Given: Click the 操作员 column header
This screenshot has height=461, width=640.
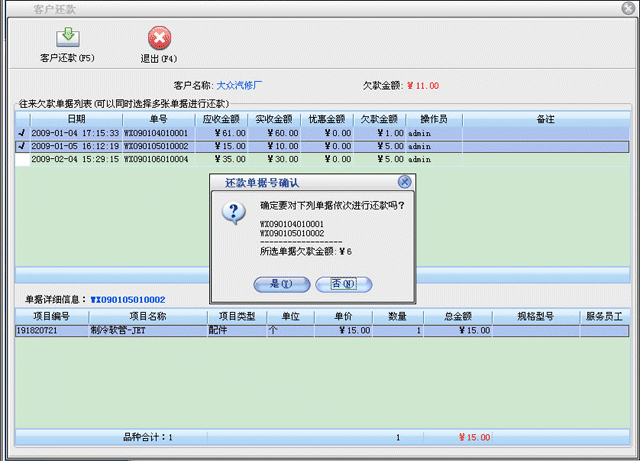Looking at the screenshot, I should (x=433, y=119).
